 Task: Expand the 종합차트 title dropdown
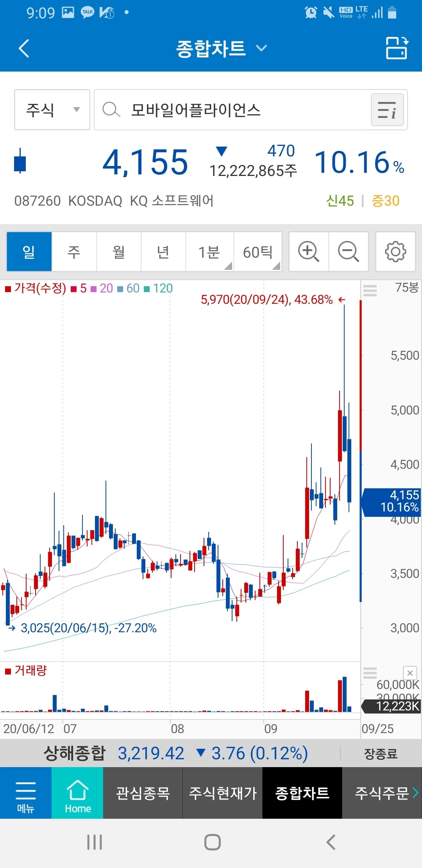[221, 48]
